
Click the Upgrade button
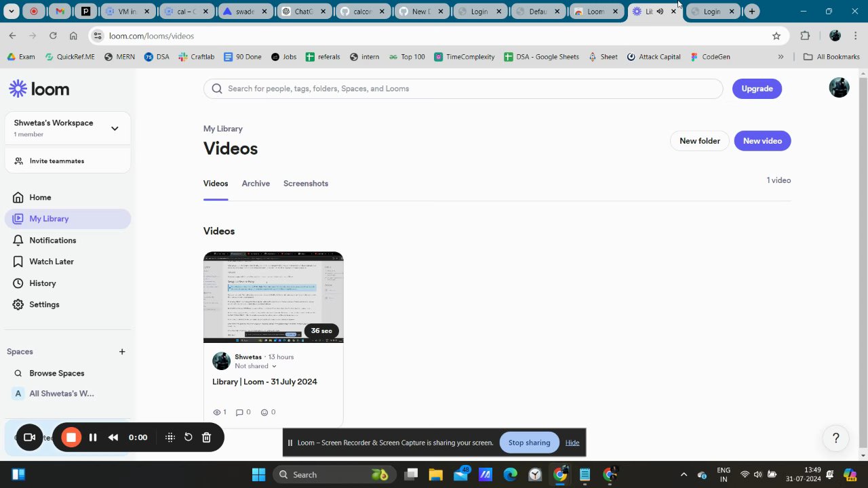(757, 89)
